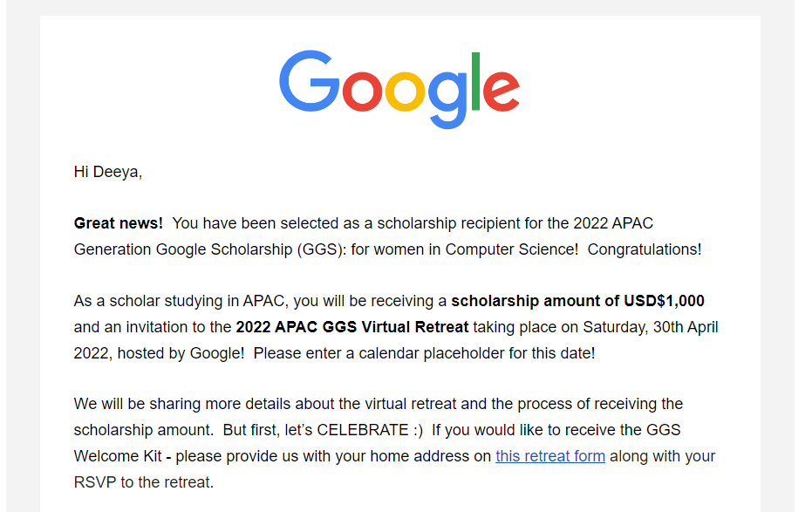Click the blue capital G in logo

coord(309,81)
